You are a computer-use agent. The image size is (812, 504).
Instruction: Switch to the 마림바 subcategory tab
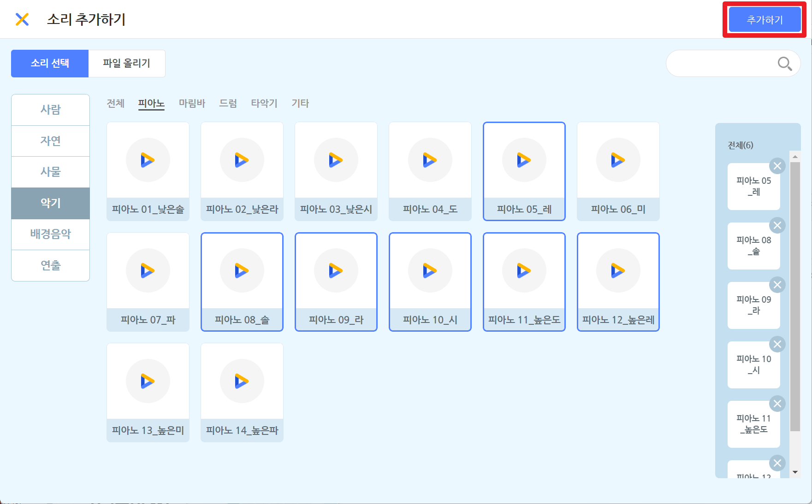(192, 103)
